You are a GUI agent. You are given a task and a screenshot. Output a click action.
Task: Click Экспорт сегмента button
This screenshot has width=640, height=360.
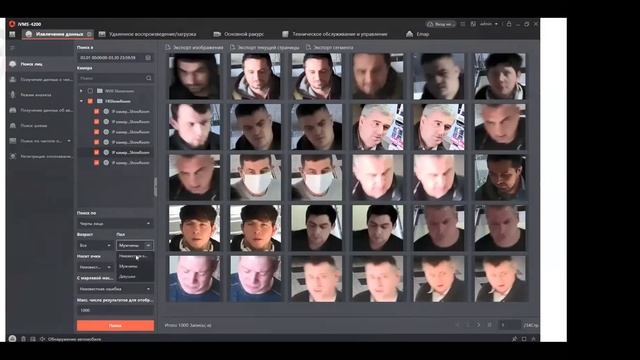[329, 47]
